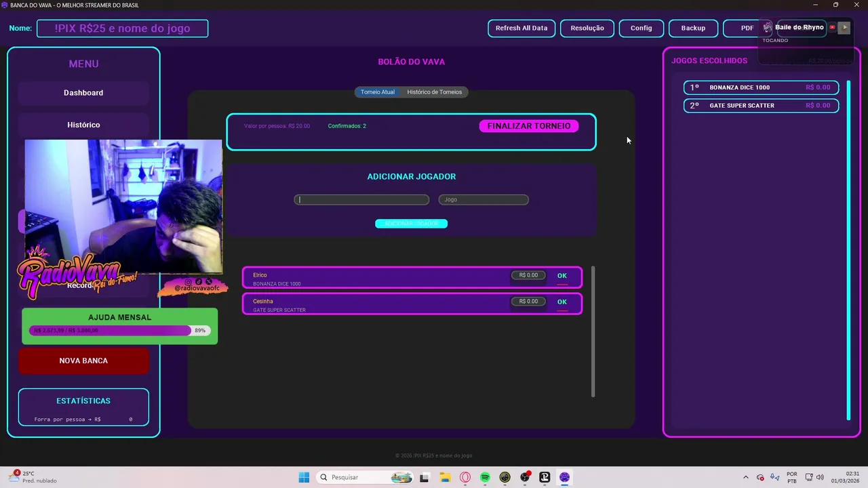Click the Refresh All Data button
868x488 pixels.
tap(521, 28)
